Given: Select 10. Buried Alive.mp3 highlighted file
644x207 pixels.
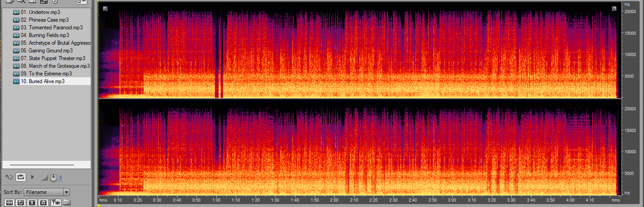Looking at the screenshot, I should pos(43,81).
